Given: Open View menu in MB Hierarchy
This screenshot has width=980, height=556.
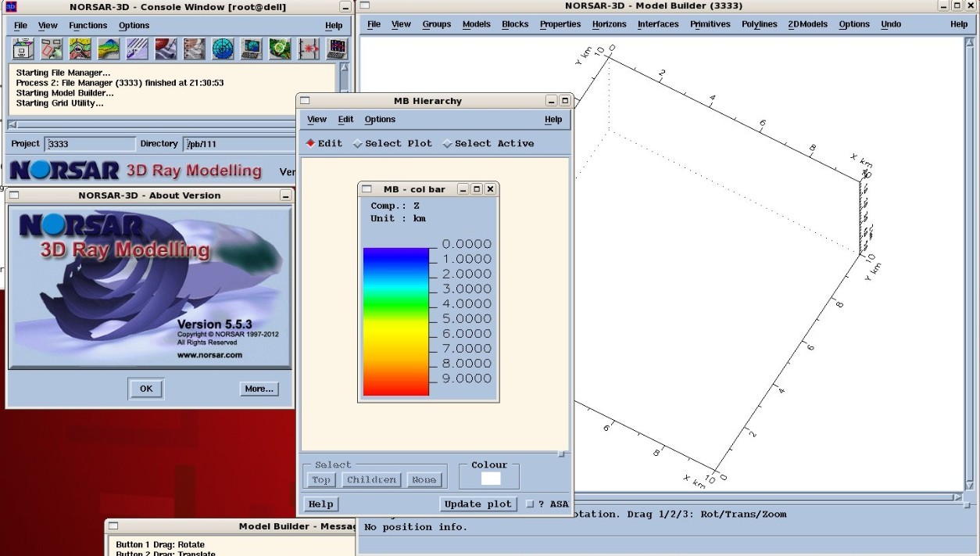Looking at the screenshot, I should click(x=317, y=120).
